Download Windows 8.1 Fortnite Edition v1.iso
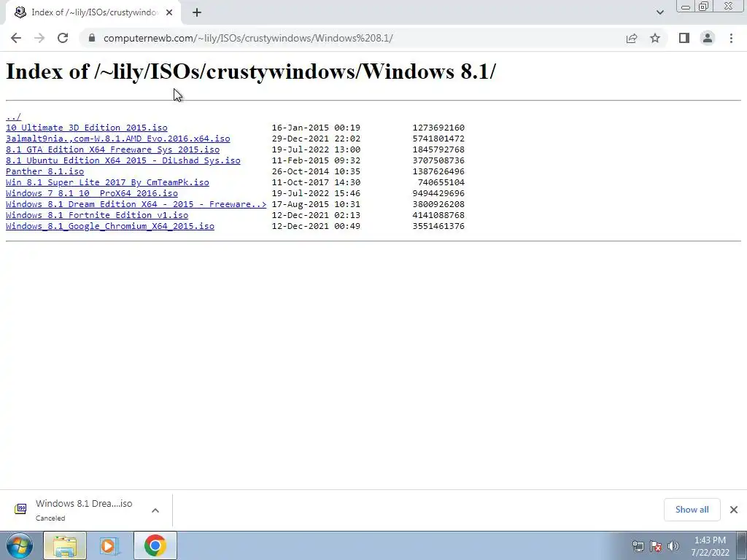 [x=97, y=215]
